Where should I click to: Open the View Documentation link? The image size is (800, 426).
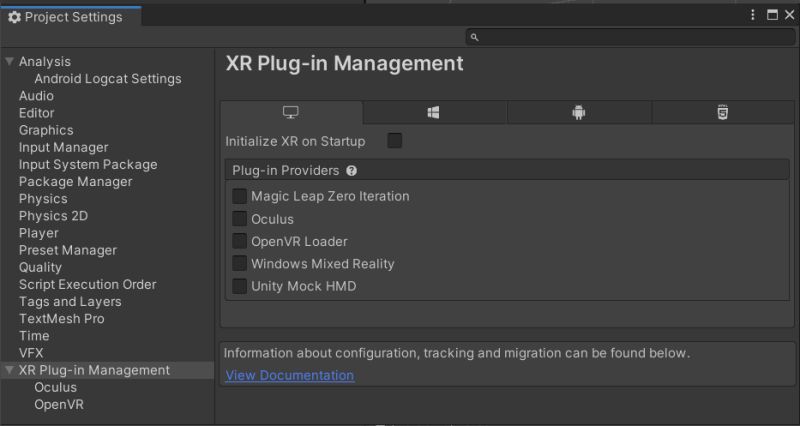click(x=289, y=375)
